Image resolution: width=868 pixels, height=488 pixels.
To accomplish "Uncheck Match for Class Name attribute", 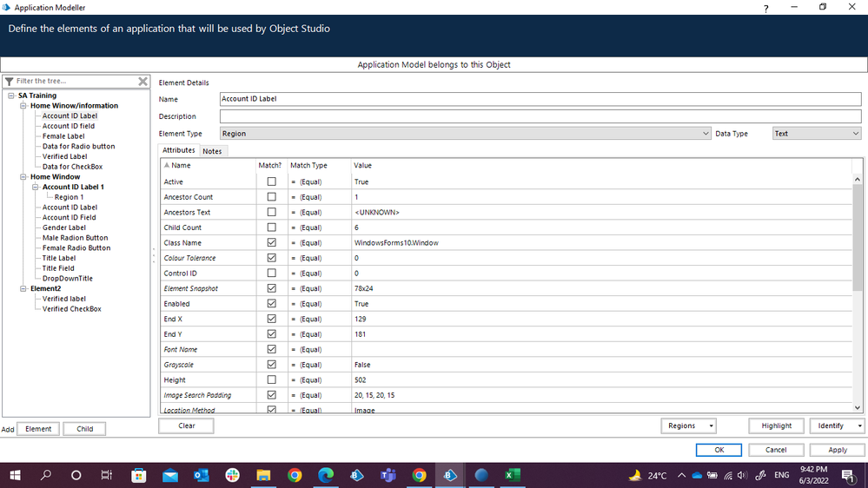I will (272, 243).
